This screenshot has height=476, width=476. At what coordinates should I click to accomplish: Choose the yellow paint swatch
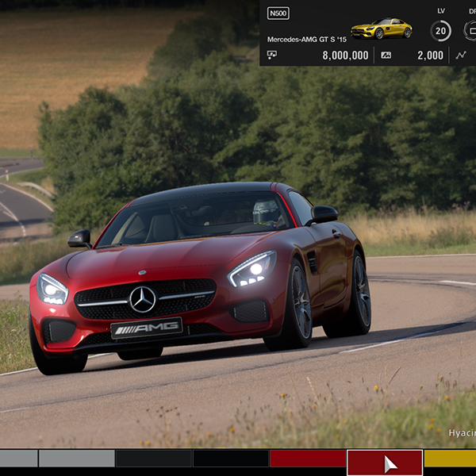450,458
